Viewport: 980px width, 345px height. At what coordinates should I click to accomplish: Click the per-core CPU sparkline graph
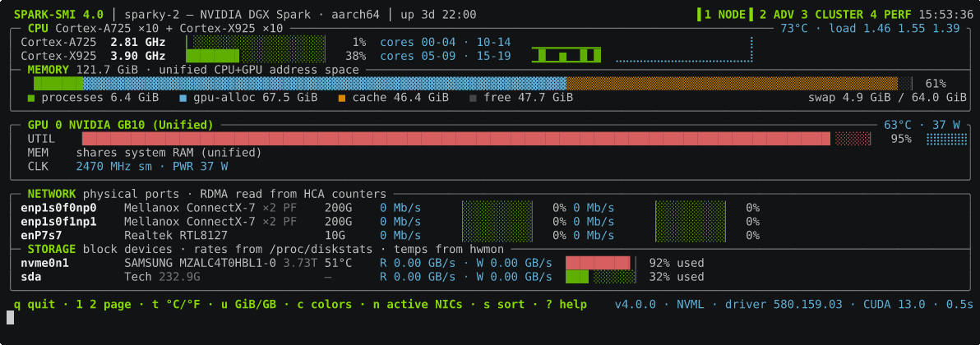pyautogui.click(x=566, y=55)
